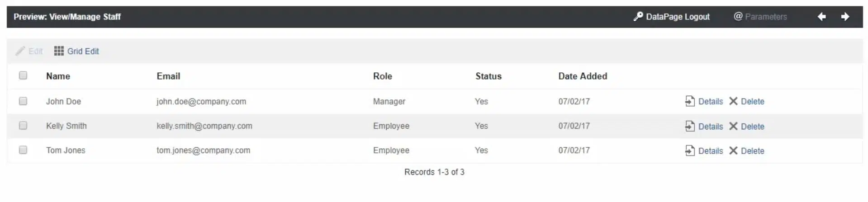Click the delete X icon for Kelly Smith
Screen dimensions: 868x202
(x=733, y=126)
